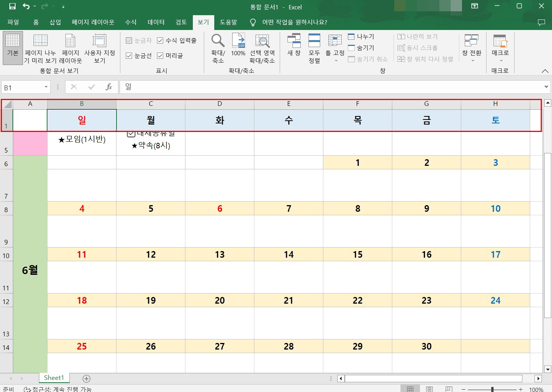Select the Sheet1 sheet tab
This screenshot has height=392, width=552.
[54, 378]
